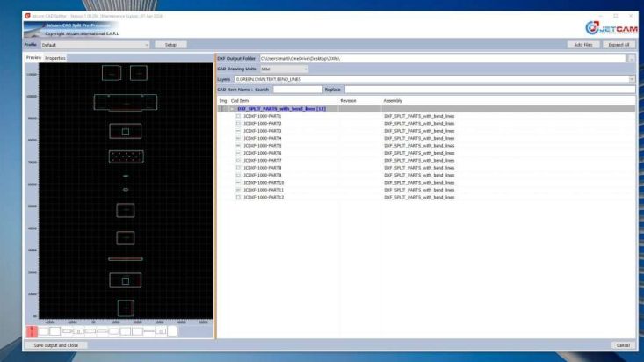Select the row JCDXF-1000-PART12
Screen dimensions: 644x362
[x=426, y=197]
